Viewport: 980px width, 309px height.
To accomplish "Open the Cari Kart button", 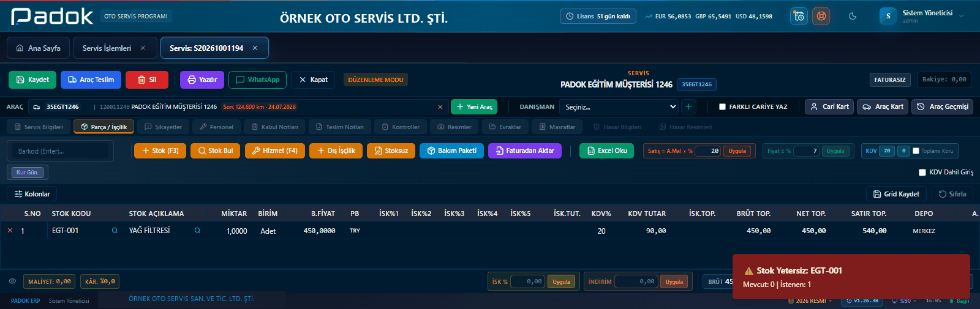I will pyautogui.click(x=829, y=106).
